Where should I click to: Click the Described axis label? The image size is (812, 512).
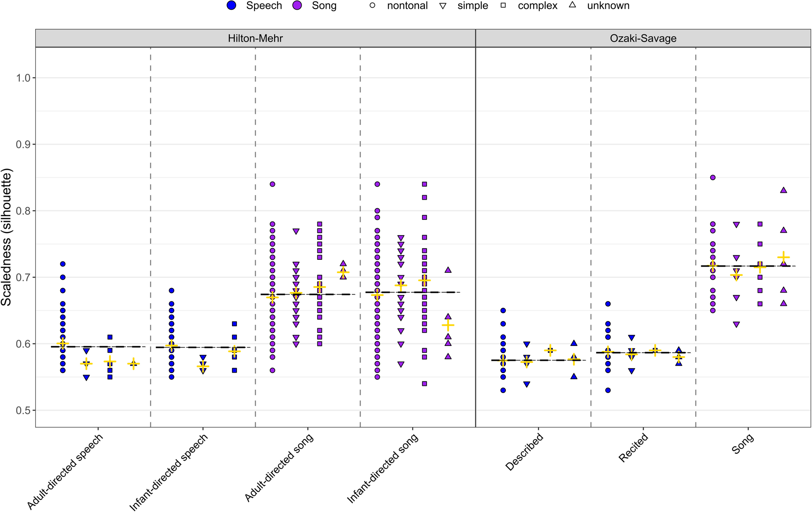(x=524, y=452)
